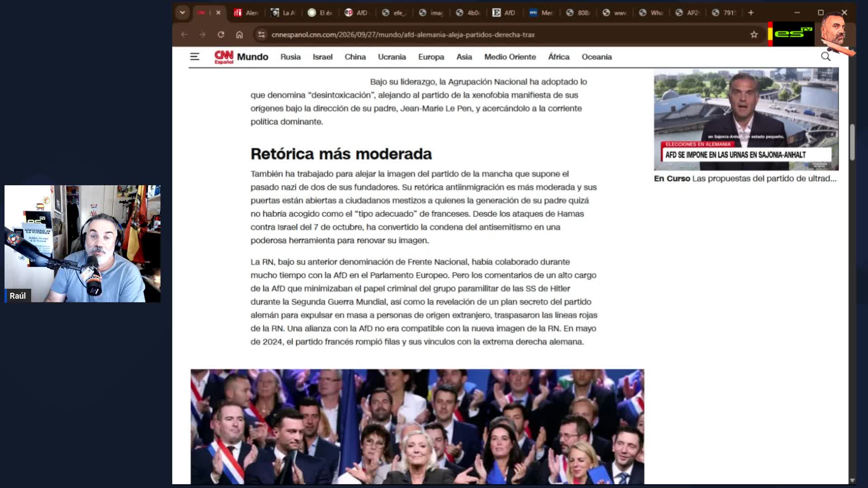This screenshot has height=488, width=868.
Task: Switch to the '791' tab
Action: (724, 13)
